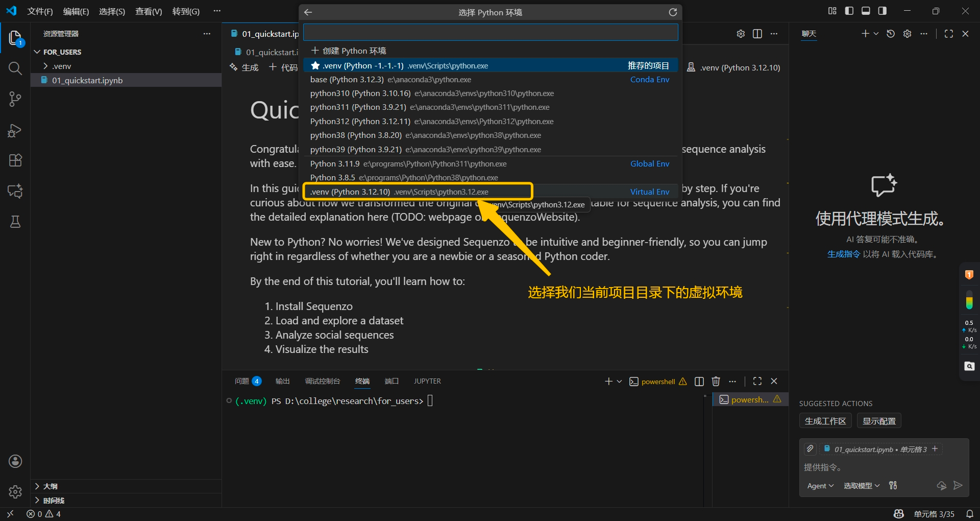This screenshot has height=521, width=980.
Task: Open the Agent mode dropdown
Action: pyautogui.click(x=820, y=486)
